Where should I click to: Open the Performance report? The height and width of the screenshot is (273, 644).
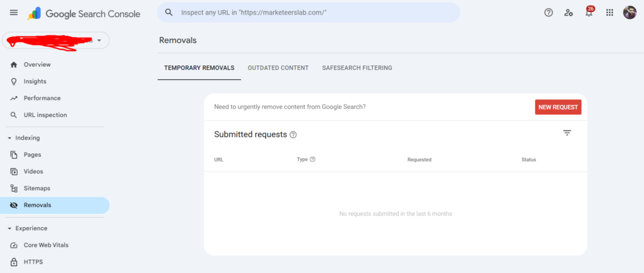pos(42,98)
